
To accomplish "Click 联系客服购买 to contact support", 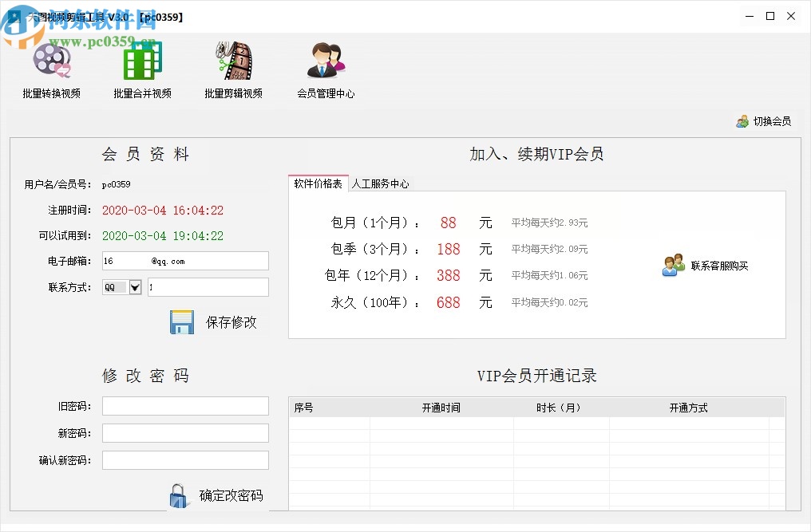I will pyautogui.click(x=719, y=266).
